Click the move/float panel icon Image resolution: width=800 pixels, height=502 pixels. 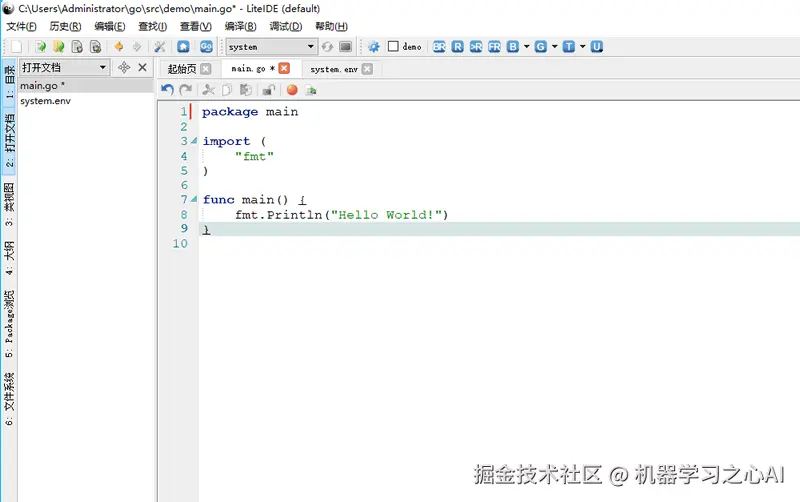pyautogui.click(x=124, y=67)
